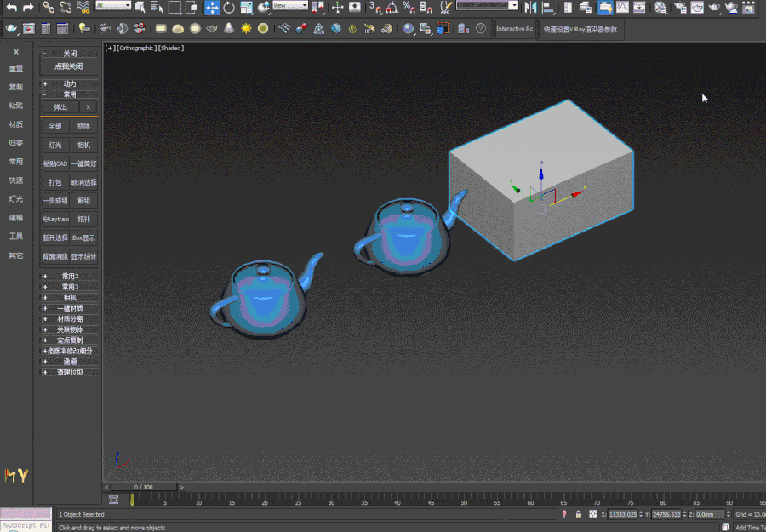Toggle the Layer Explorer icon
Viewport: 766px width, 532px height.
[586, 7]
